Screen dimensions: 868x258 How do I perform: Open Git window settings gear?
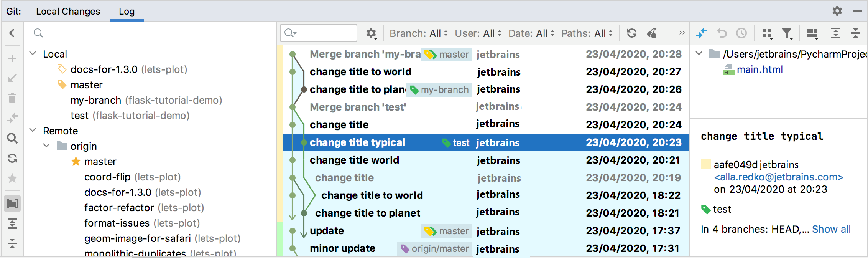tap(837, 11)
